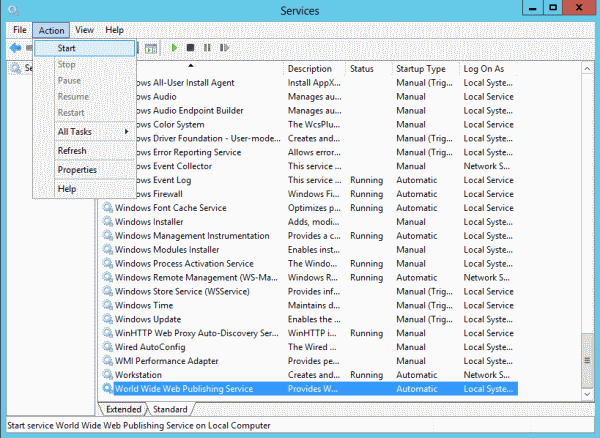600x438 pixels.
Task: Sort by the Description column header
Action: click(x=314, y=69)
